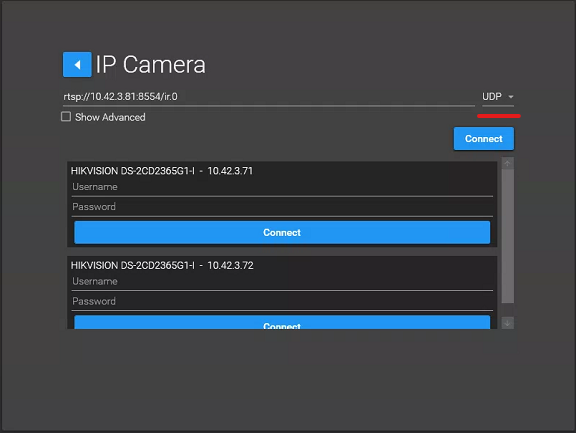The image size is (576, 433).
Task: Click the IP Camera heading
Action: 151,65
